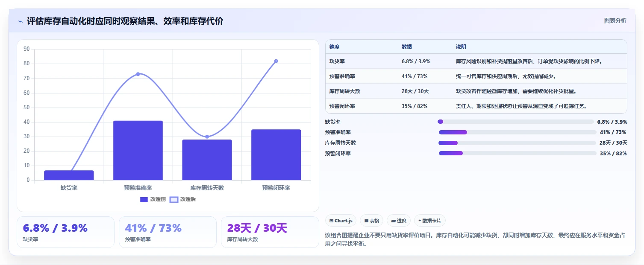
Task: Click table cell 28天 / 30天
Action: (x=415, y=91)
